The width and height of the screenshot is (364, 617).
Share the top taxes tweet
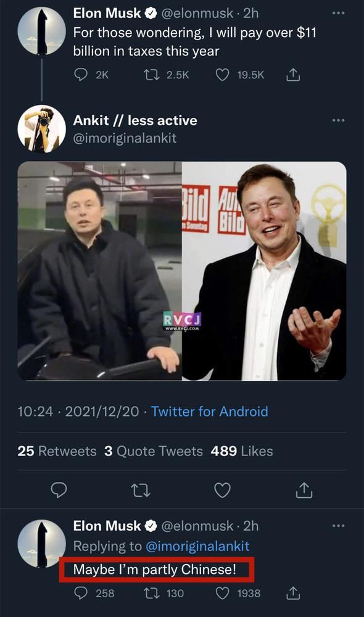(293, 75)
